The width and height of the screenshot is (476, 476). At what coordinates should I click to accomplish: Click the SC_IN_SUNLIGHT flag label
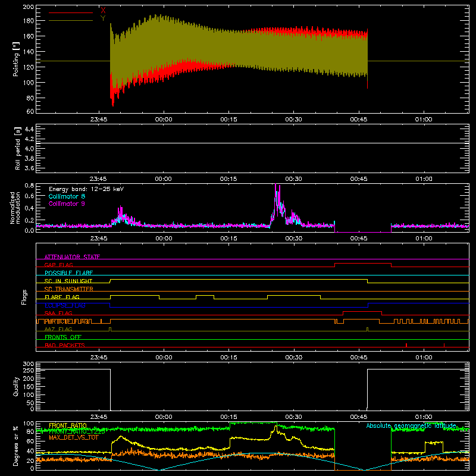coord(68,281)
